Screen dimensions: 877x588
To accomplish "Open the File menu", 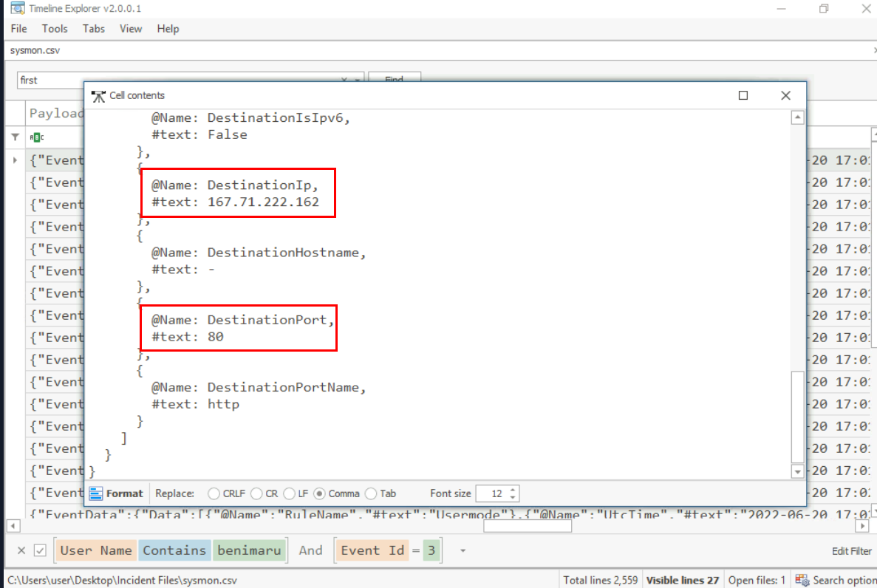I will (19, 29).
